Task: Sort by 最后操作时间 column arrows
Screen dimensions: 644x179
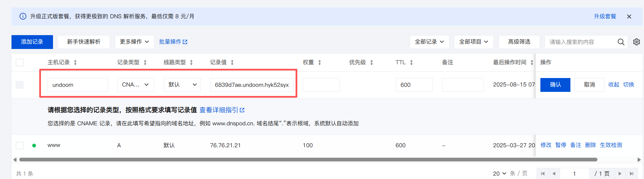Action: point(532,62)
